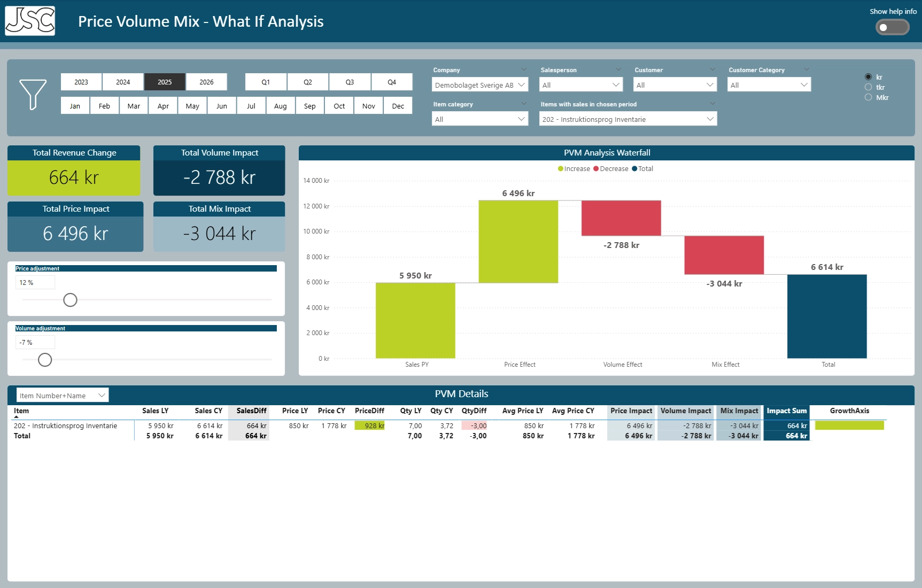Select the Mkr unit radio button
This screenshot has height=588, width=922.
(x=868, y=97)
